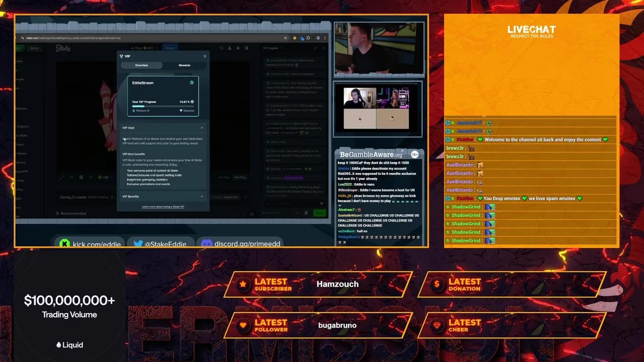The height and width of the screenshot is (362, 644).
Task: Open the BTC currency dropdown
Action: [x=145, y=48]
